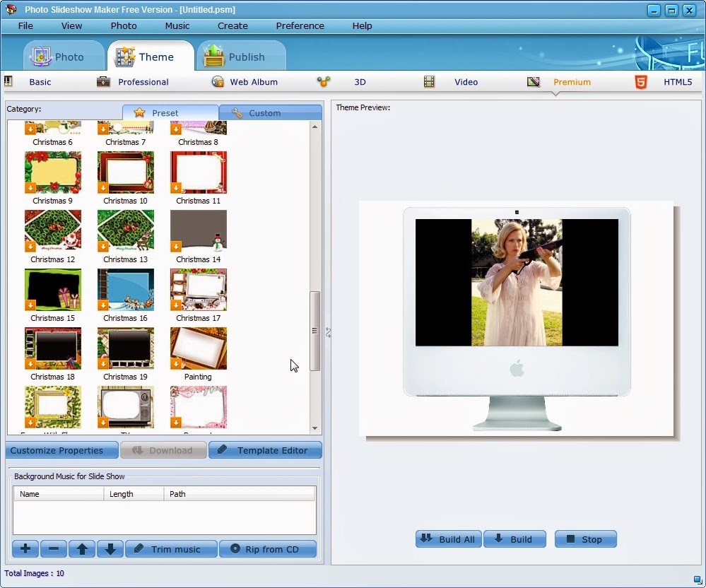Click the Build All button
The width and height of the screenshot is (706, 588).
(448, 539)
